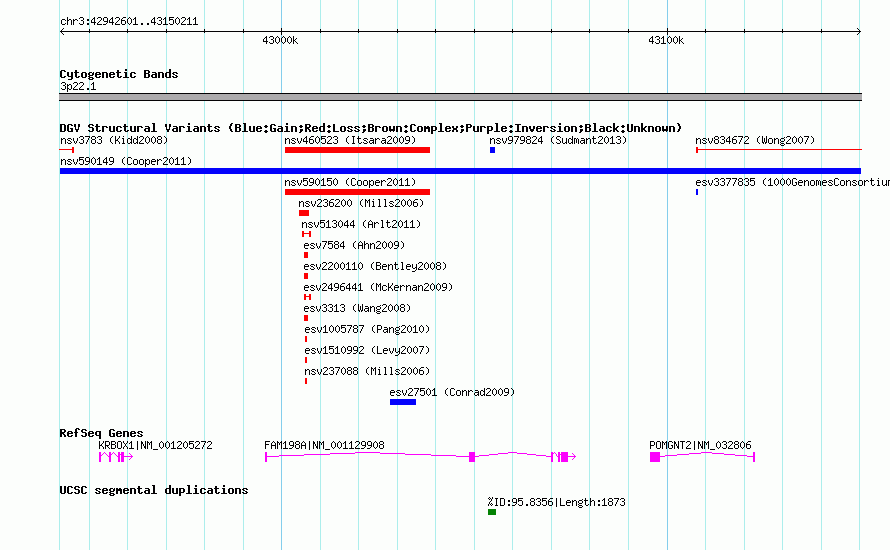The image size is (890, 550).
Task: Open the KRBOX1|NM_001205272 gene label
Action: tap(156, 446)
